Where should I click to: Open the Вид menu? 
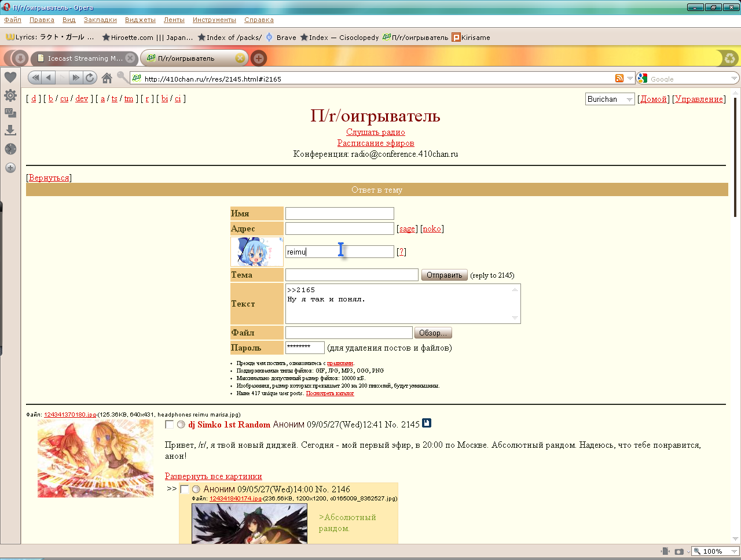coord(69,20)
